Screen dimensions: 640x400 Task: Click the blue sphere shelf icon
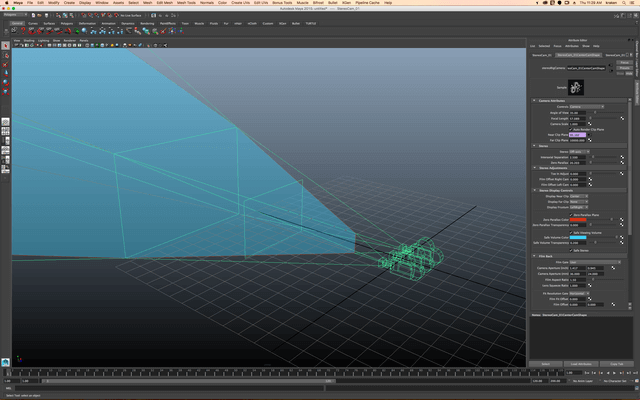[84, 31]
